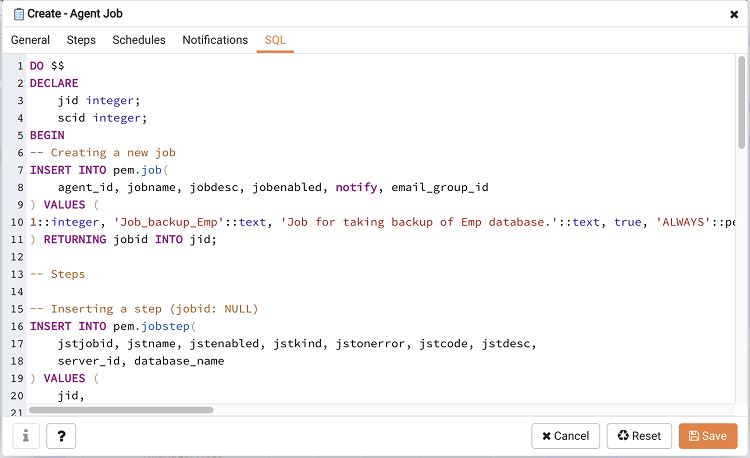This screenshot has height=458, width=750.
Task: Click ') VALUES (' on line 19
Action: (65, 378)
